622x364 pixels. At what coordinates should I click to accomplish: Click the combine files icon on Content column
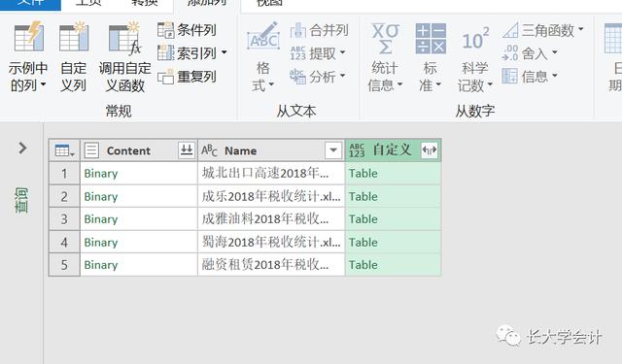(187, 150)
